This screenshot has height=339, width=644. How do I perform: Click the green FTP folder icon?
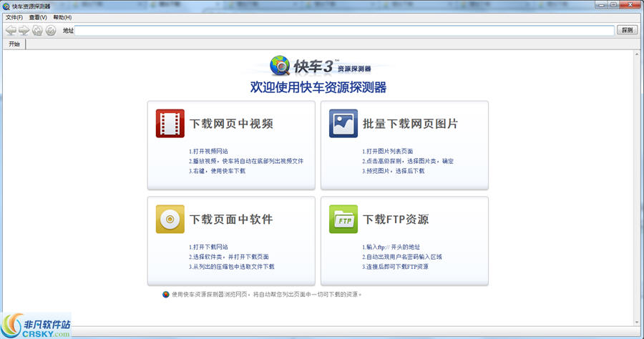point(343,219)
